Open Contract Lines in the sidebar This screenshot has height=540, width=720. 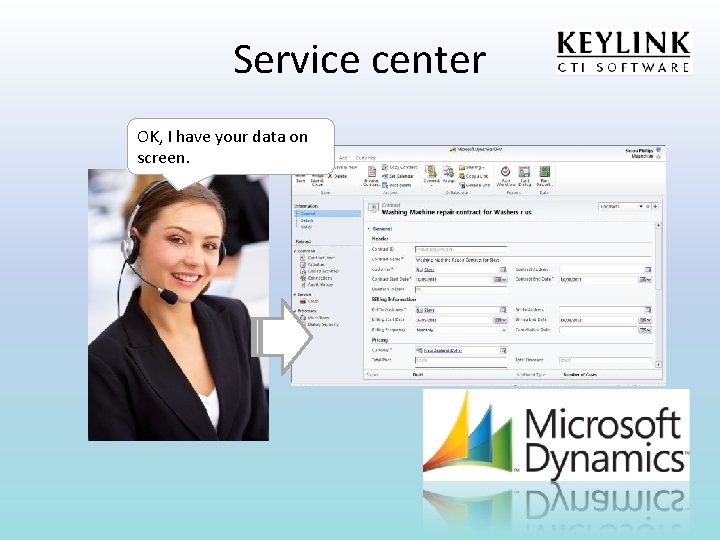click(x=317, y=258)
